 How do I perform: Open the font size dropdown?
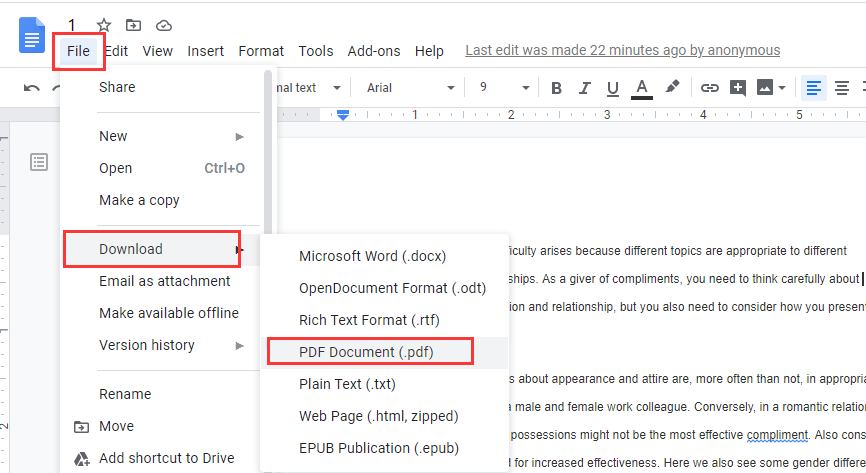[x=501, y=88]
